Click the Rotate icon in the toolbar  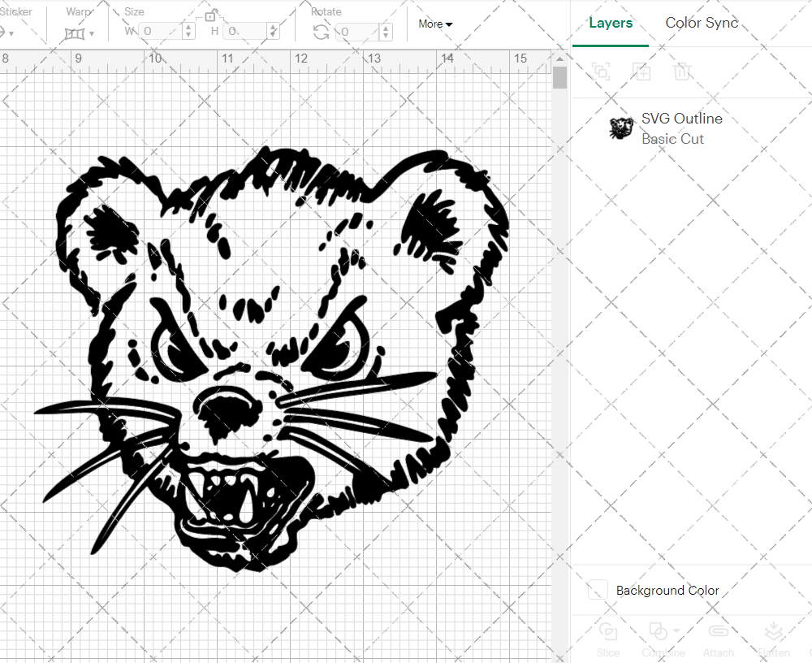[x=322, y=30]
